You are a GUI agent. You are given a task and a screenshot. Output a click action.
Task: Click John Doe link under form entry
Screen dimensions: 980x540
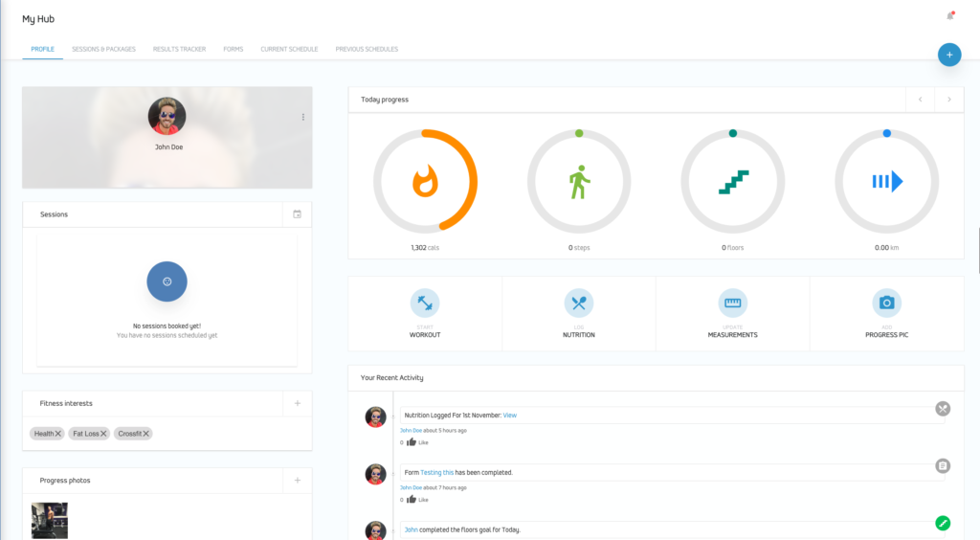tap(411, 487)
